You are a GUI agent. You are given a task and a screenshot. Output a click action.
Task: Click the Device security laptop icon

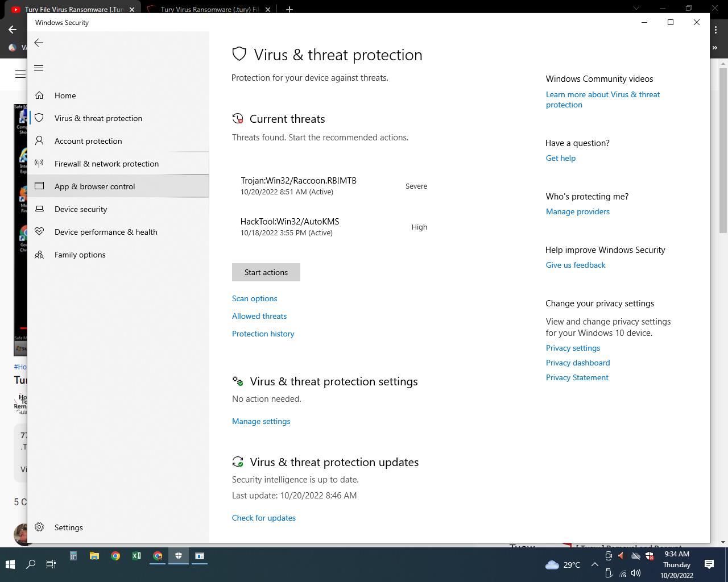pos(39,209)
